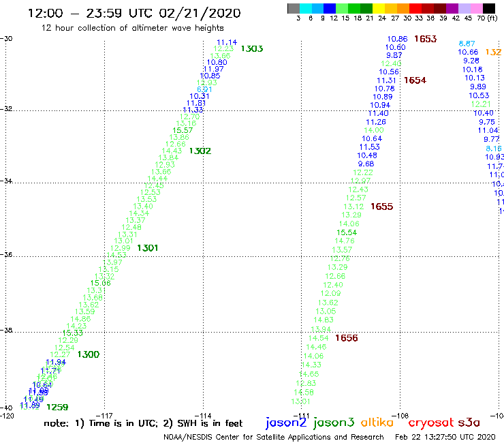The height and width of the screenshot is (443, 504).
Task: Click the jason2 satellite legend label
Action: click(x=286, y=423)
